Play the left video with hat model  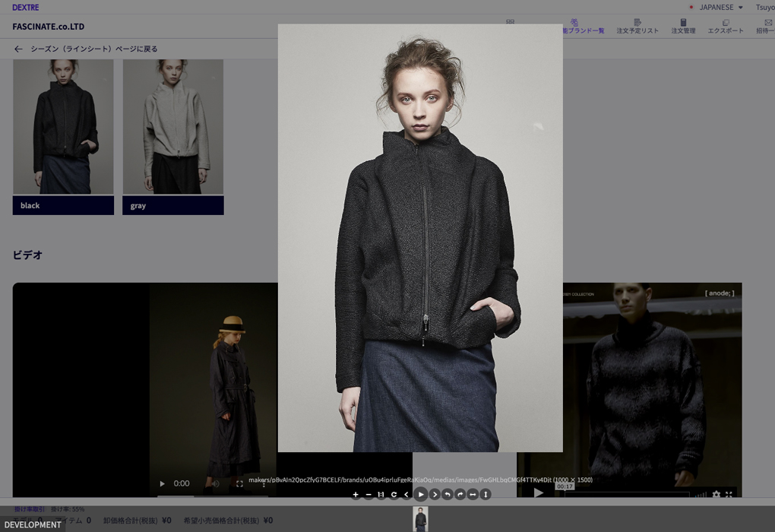[162, 483]
